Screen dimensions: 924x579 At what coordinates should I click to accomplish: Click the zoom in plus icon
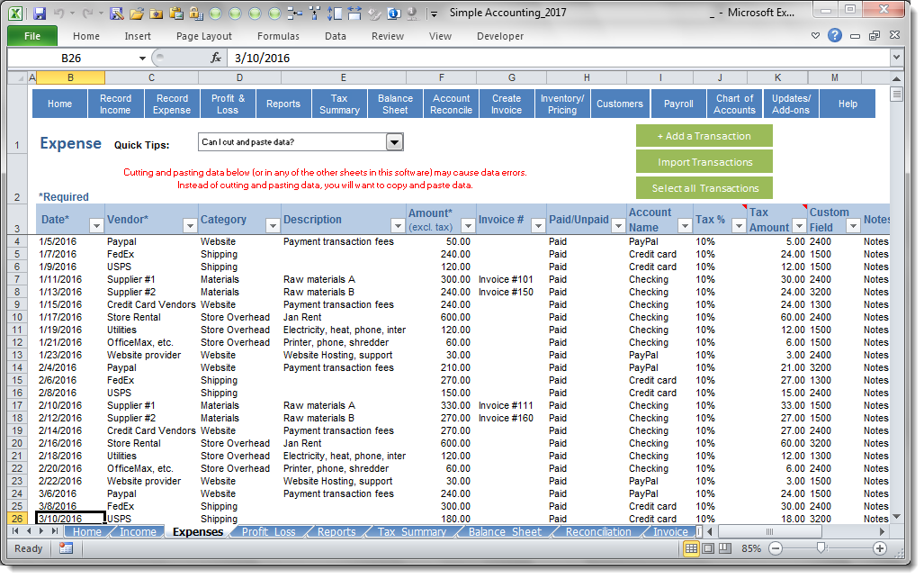880,548
